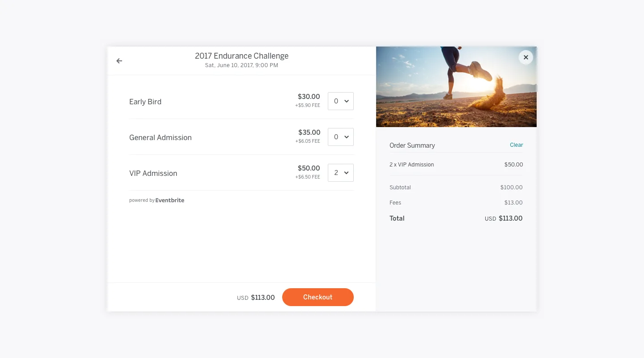Screen dimensions: 644x358
Task: Click the +$6.50 FEE label
Action: click(x=308, y=177)
